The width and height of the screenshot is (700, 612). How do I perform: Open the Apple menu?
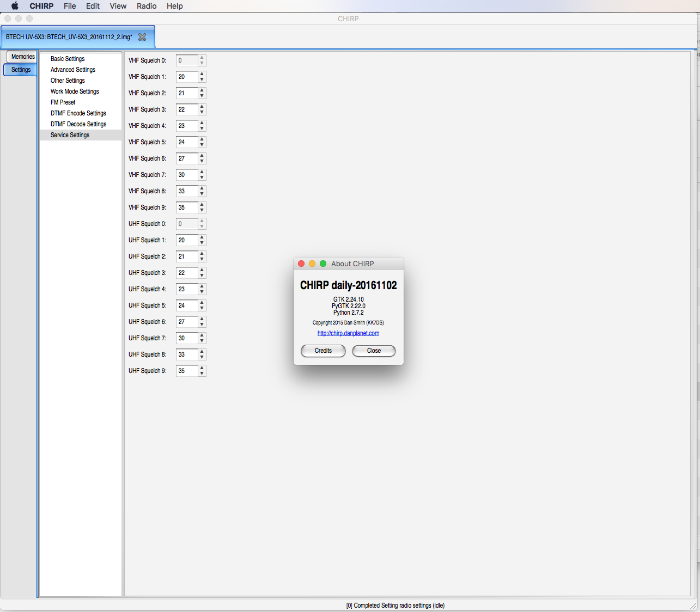(x=15, y=6)
